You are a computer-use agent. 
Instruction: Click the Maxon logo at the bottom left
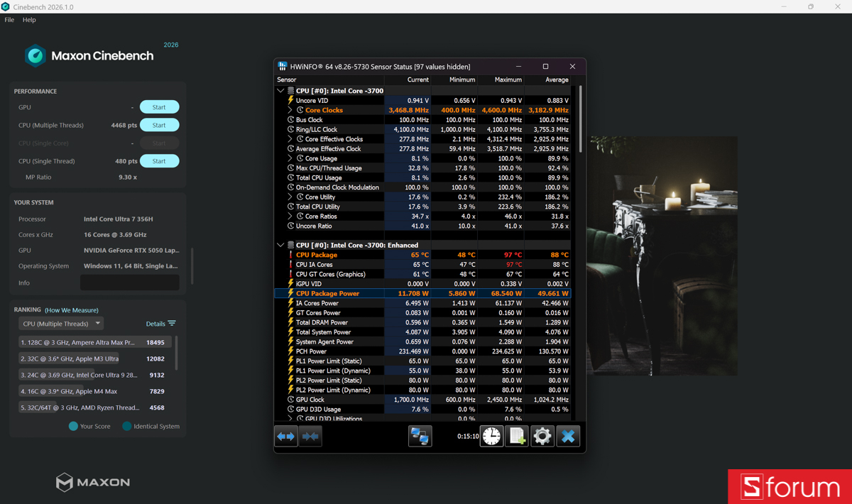click(x=93, y=482)
